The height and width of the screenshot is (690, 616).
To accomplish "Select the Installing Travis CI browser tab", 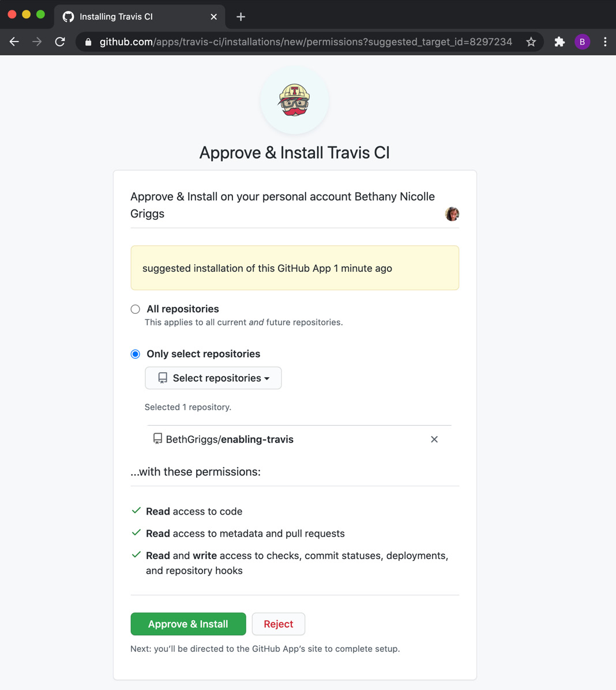I will pyautogui.click(x=133, y=17).
